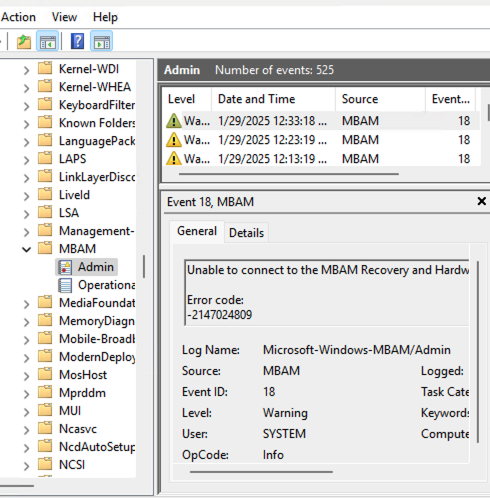The width and height of the screenshot is (490, 498).
Task: Switch to the General tab
Action: 197,231
